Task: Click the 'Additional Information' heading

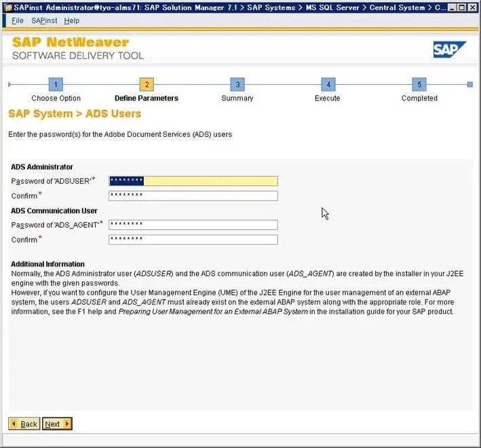Action: click(48, 264)
